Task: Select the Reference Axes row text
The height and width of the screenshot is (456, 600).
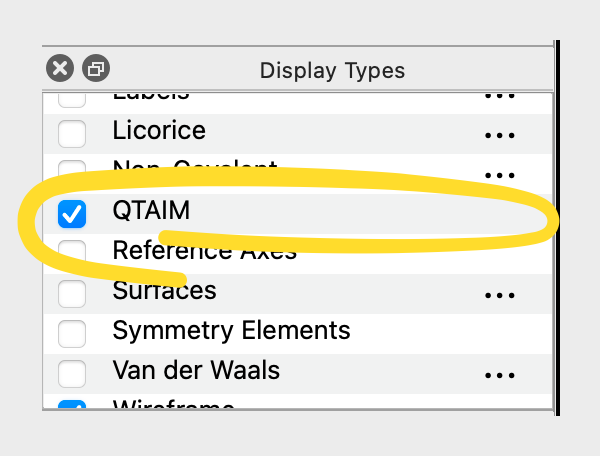Action: [x=204, y=251]
